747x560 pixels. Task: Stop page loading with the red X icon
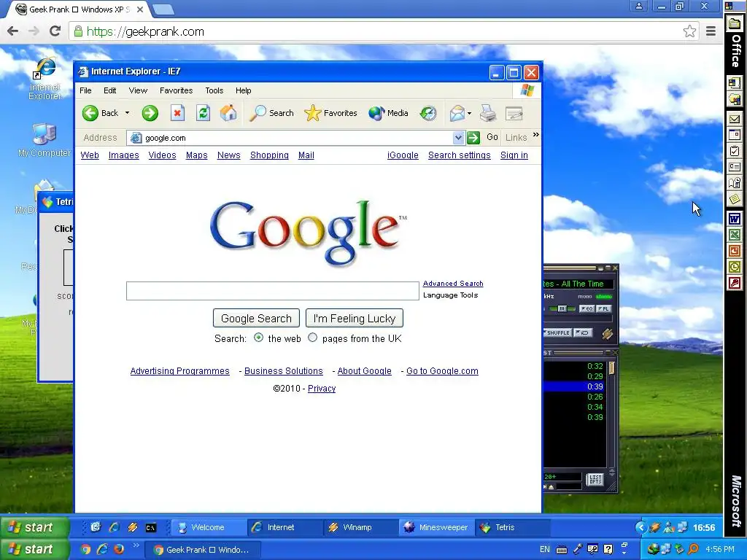tap(177, 113)
